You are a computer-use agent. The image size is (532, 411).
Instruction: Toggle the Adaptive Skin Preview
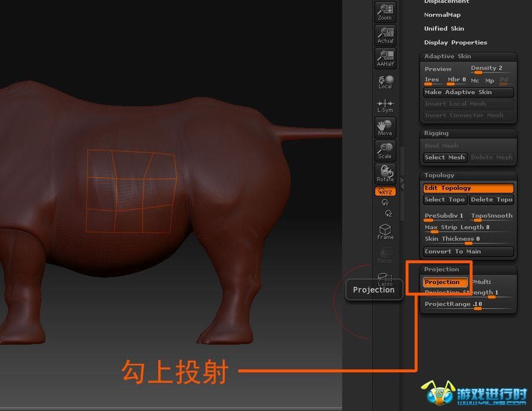(x=438, y=69)
